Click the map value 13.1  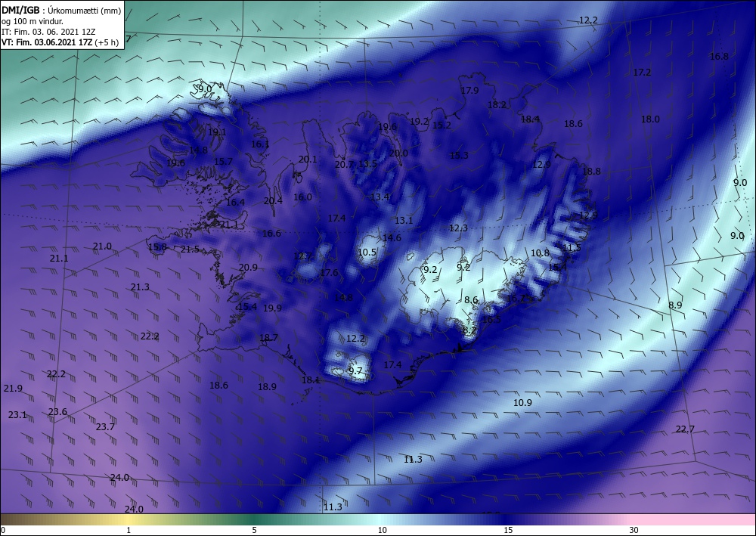[404, 220]
